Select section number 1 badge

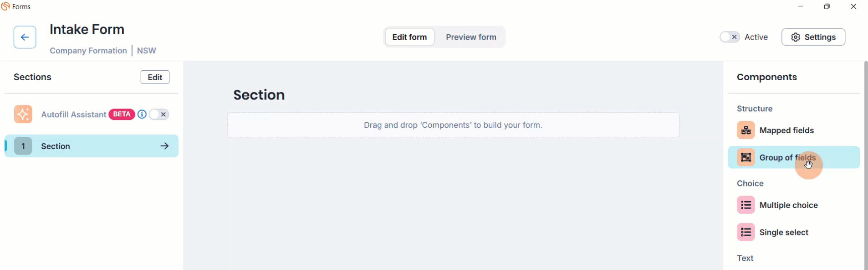[23, 146]
